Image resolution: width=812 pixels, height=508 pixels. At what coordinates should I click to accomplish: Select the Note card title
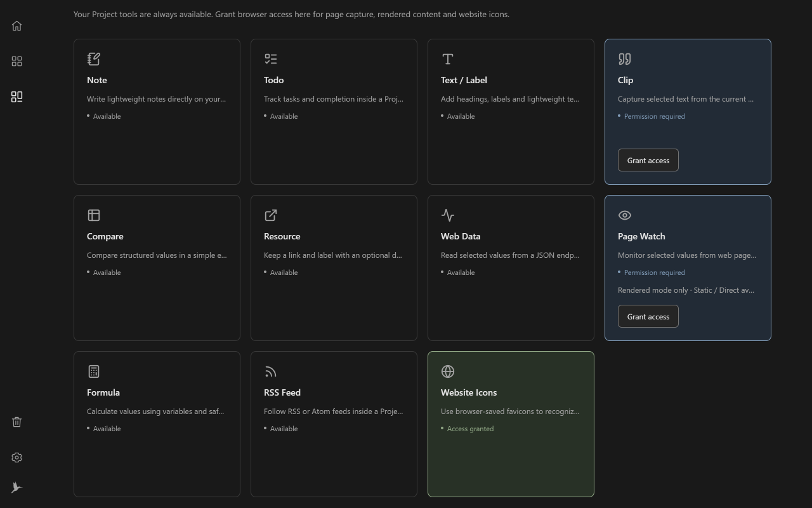(x=97, y=80)
